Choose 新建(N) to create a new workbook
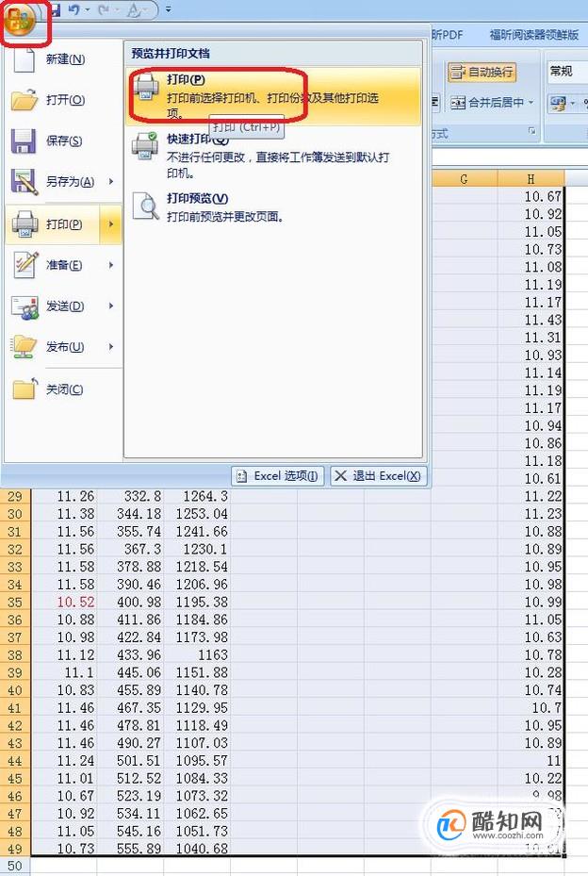The width and height of the screenshot is (588, 876). pos(63,59)
